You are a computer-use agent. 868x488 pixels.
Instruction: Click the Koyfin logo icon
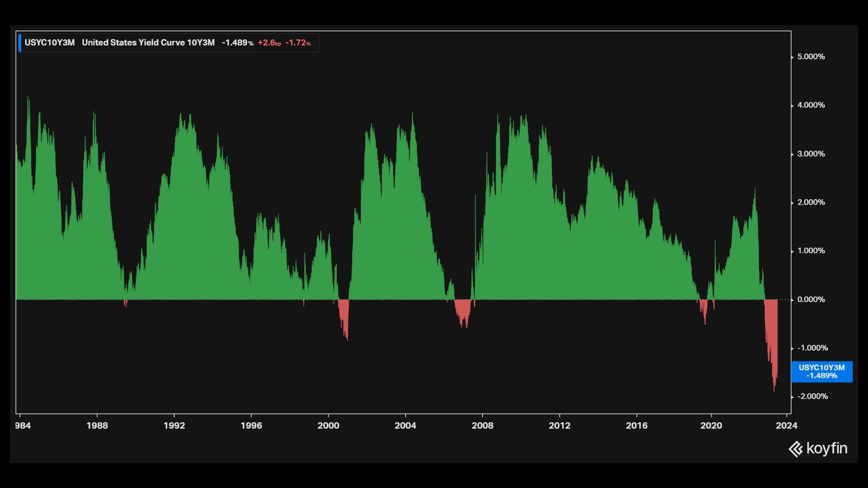click(x=796, y=449)
